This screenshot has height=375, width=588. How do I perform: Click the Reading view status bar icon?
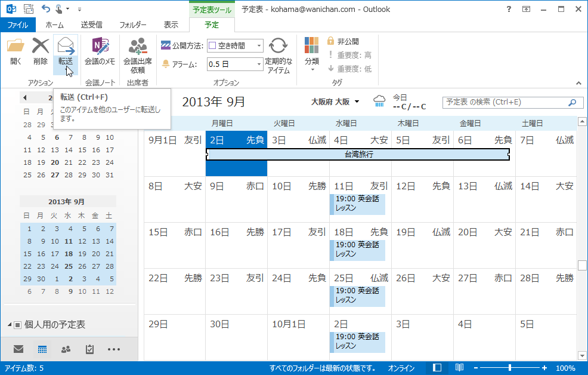459,368
